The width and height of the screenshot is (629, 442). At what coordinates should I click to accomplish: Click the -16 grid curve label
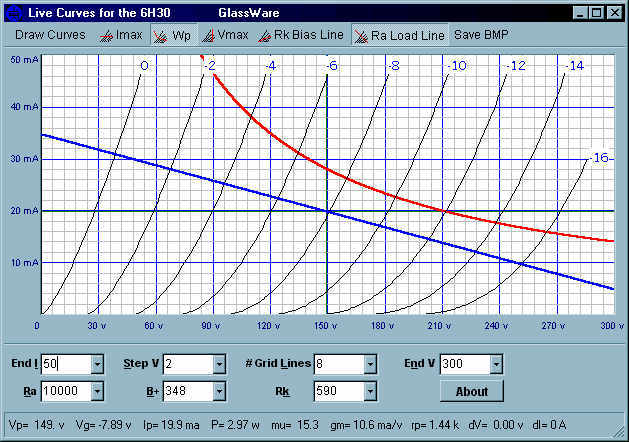(599, 158)
